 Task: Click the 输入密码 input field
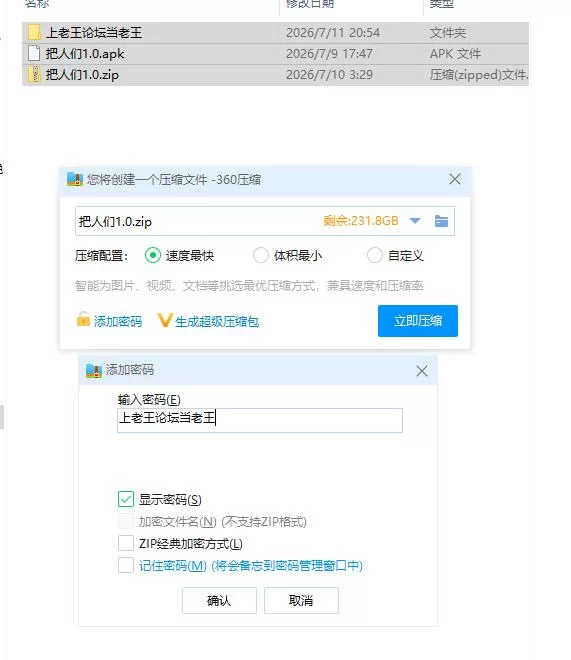tap(260, 420)
